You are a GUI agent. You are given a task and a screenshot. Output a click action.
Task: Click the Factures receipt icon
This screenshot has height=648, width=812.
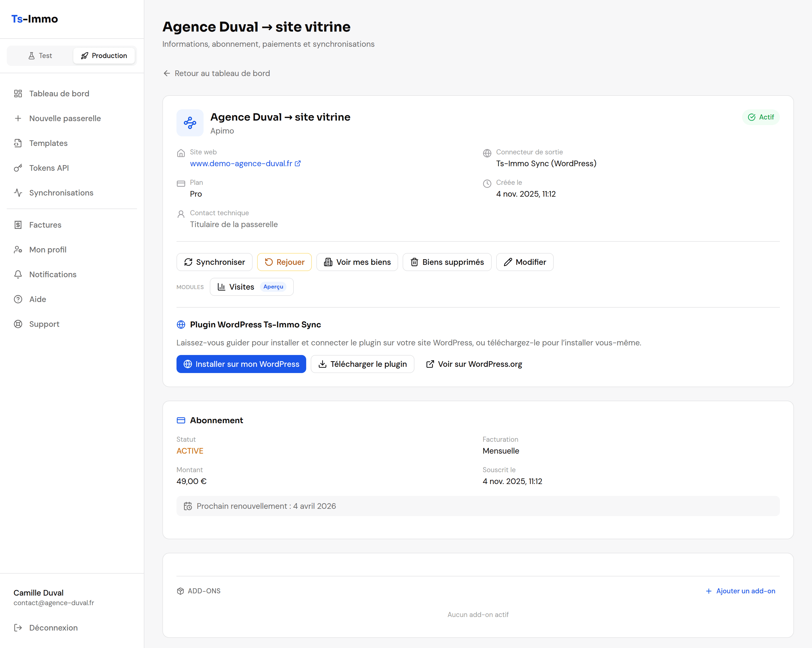click(18, 225)
